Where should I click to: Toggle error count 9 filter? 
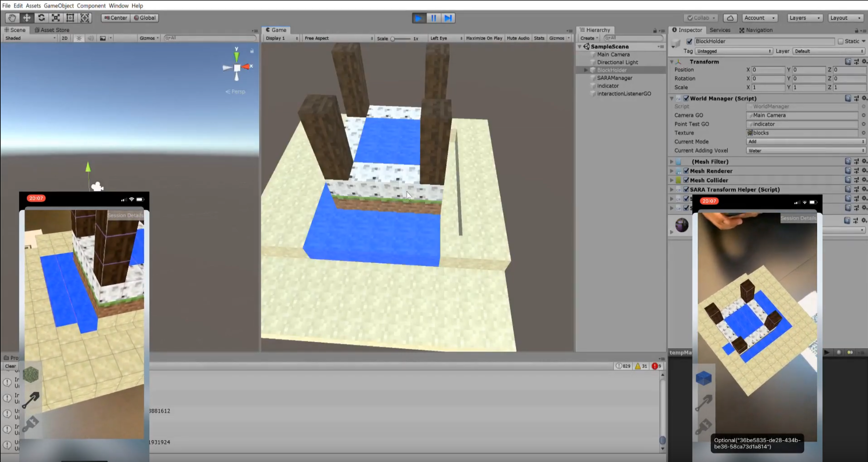(657, 366)
